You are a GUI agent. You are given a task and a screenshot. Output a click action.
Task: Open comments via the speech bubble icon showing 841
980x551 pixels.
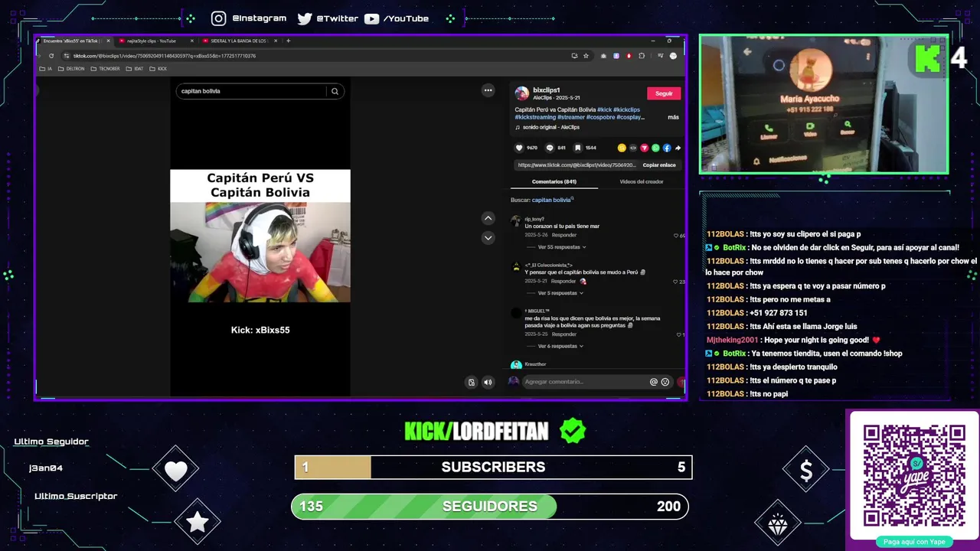[x=550, y=148]
